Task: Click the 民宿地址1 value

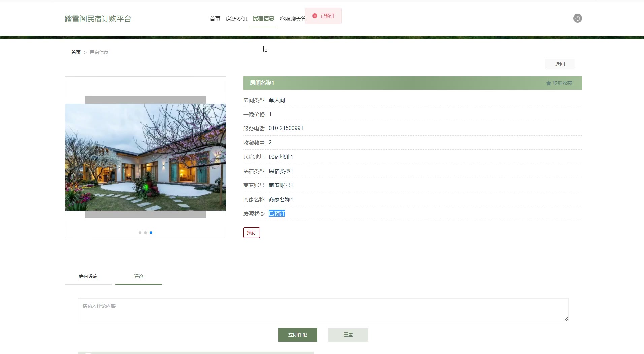Action: point(281,157)
